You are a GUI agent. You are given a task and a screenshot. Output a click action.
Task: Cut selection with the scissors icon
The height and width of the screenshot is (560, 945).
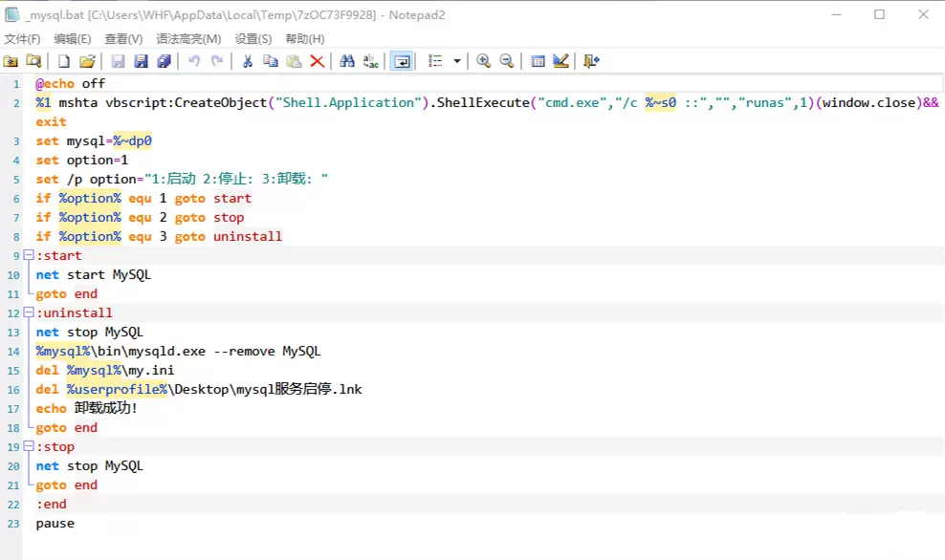(247, 61)
